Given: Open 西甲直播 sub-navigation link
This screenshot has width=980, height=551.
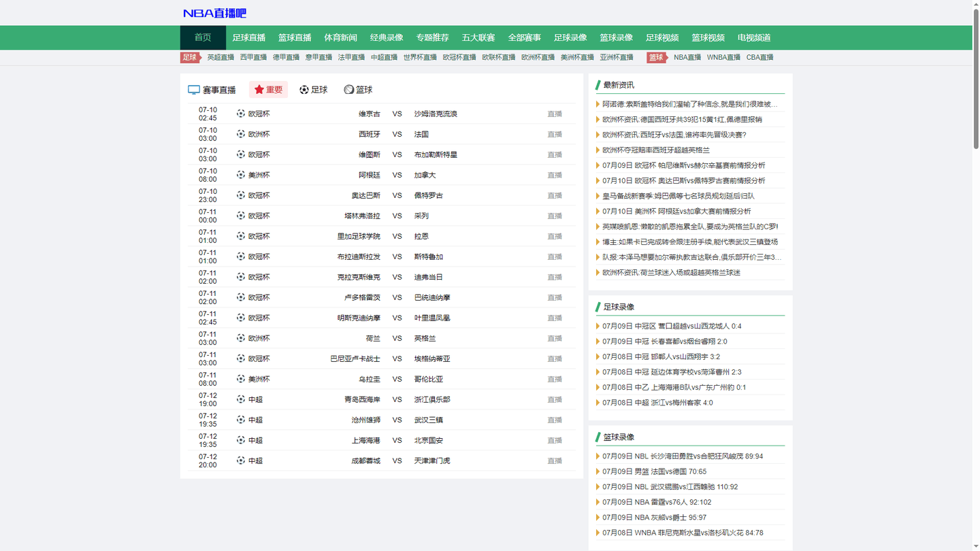Looking at the screenshot, I should (x=253, y=57).
